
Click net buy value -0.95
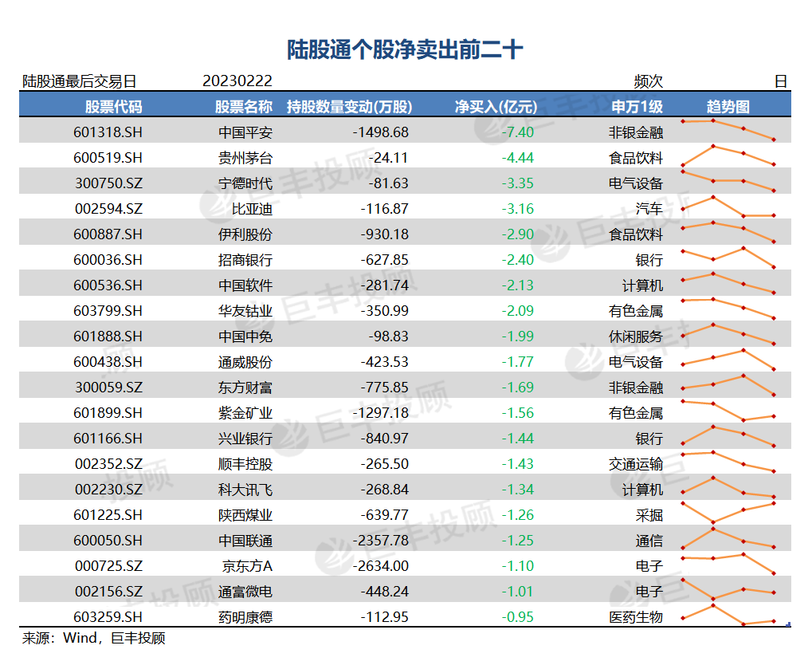[517, 616]
